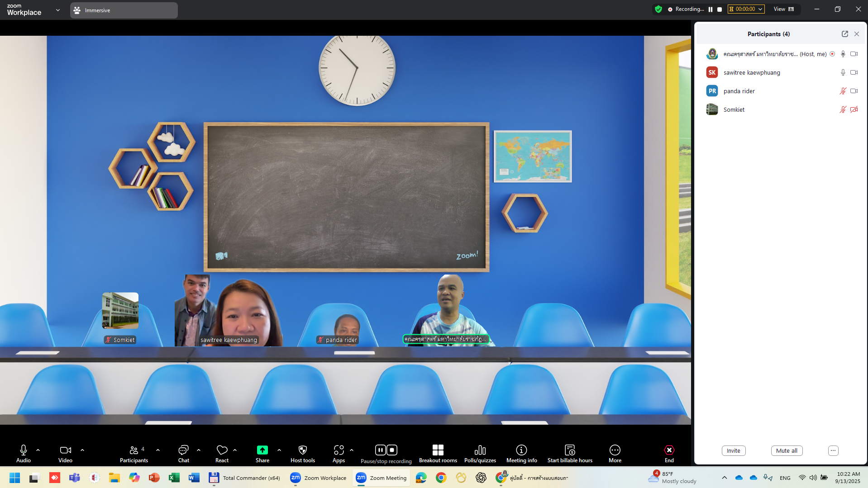
Task: Open the Chat panel icon
Action: pyautogui.click(x=183, y=450)
